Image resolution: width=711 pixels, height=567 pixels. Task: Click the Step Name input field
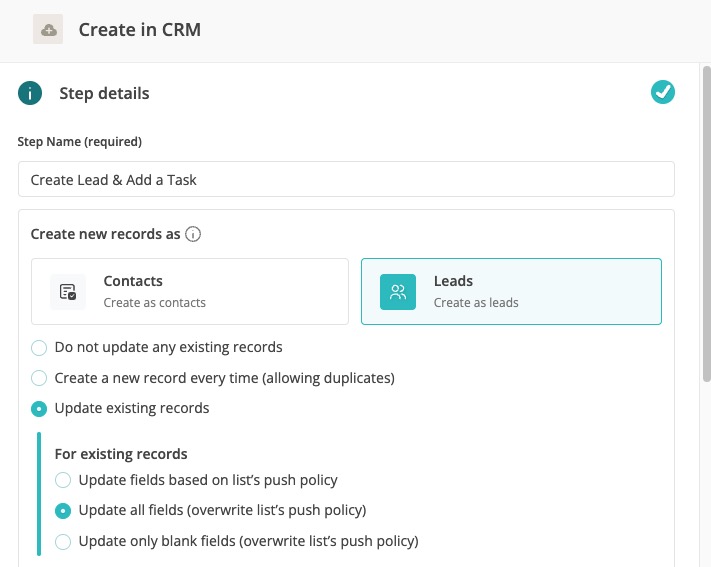[346, 179]
